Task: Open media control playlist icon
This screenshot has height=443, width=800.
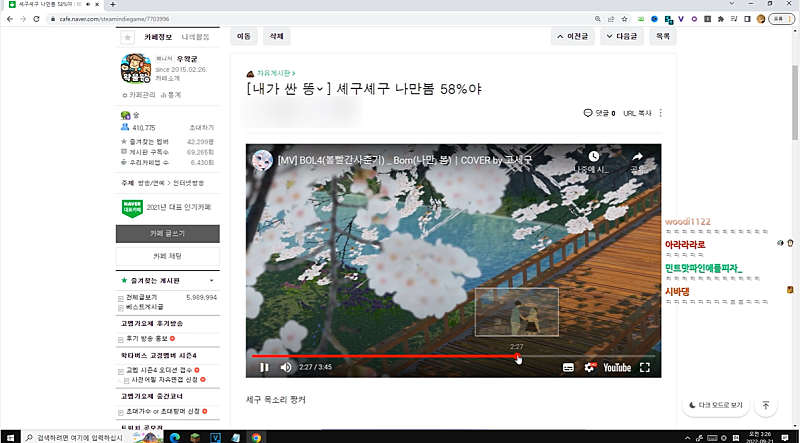Action: pos(734,19)
